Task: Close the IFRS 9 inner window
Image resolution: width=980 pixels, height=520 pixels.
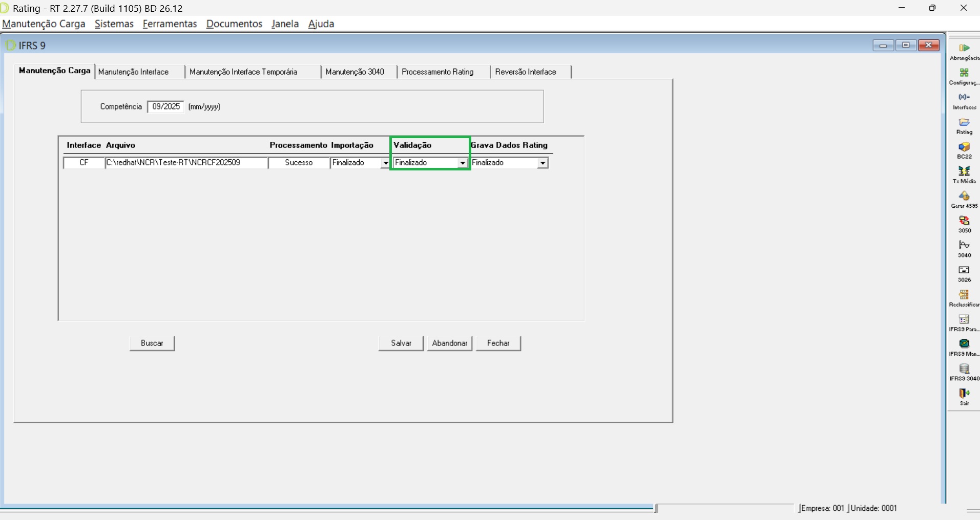Action: pos(929,45)
